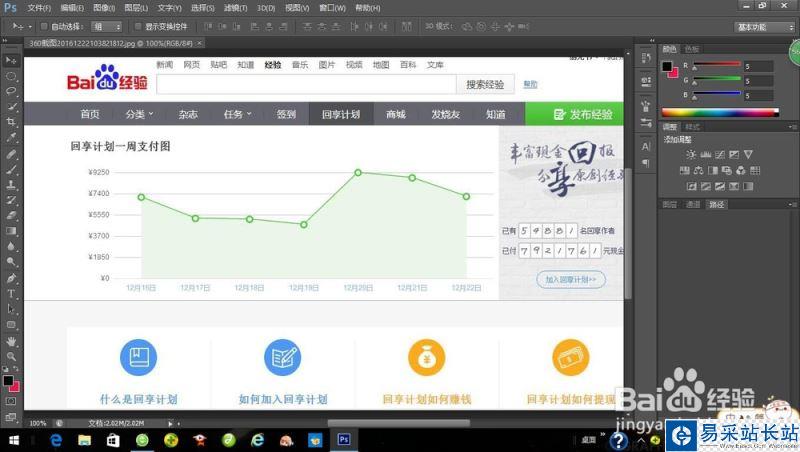Image resolution: width=800 pixels, height=452 pixels.
Task: Select the Dodge tool
Action: (x=11, y=262)
